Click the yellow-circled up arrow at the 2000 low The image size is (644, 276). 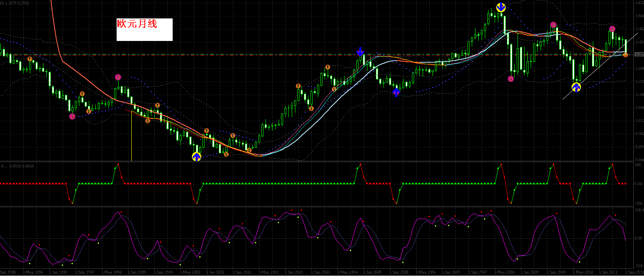(x=197, y=156)
